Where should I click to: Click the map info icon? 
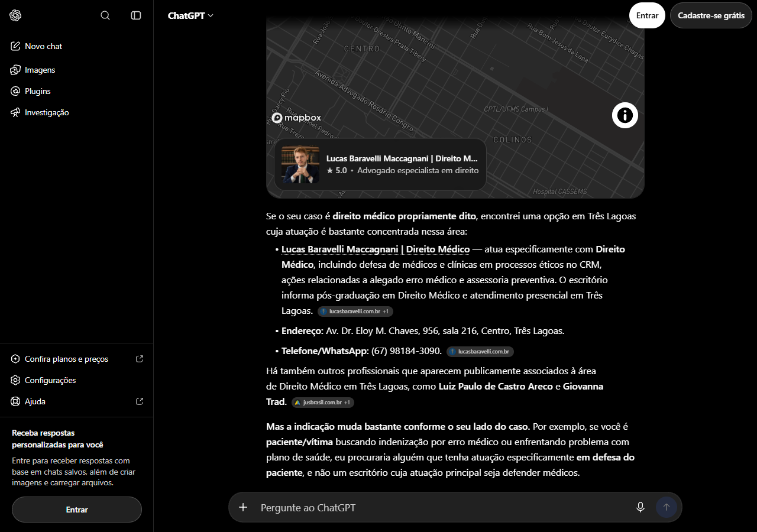pos(625,115)
